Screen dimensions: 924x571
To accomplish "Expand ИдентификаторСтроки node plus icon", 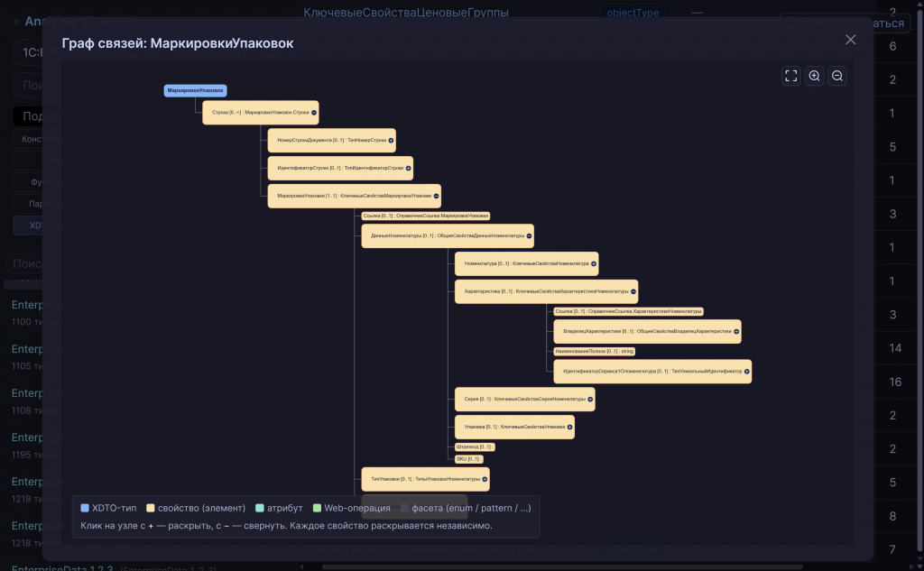I will (x=409, y=168).
